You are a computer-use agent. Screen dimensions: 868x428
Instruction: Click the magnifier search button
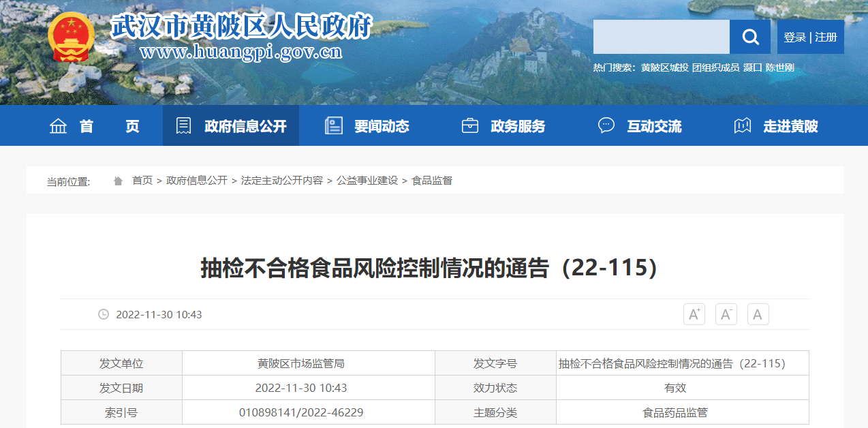pyautogui.click(x=750, y=37)
